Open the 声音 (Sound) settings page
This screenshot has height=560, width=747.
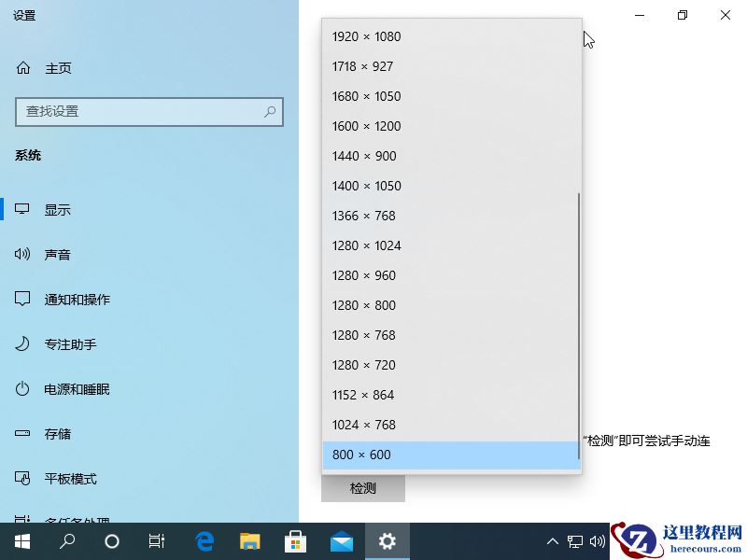57,254
